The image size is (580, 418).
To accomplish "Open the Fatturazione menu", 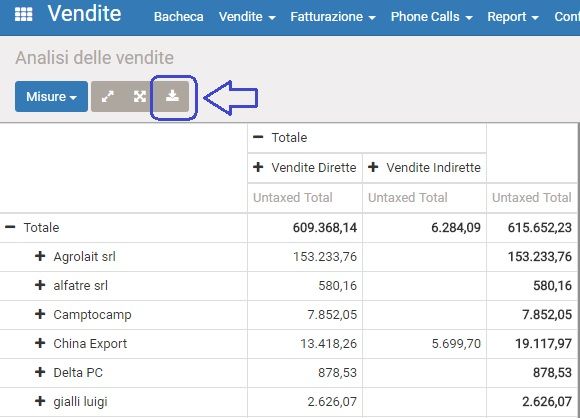I will coord(333,17).
